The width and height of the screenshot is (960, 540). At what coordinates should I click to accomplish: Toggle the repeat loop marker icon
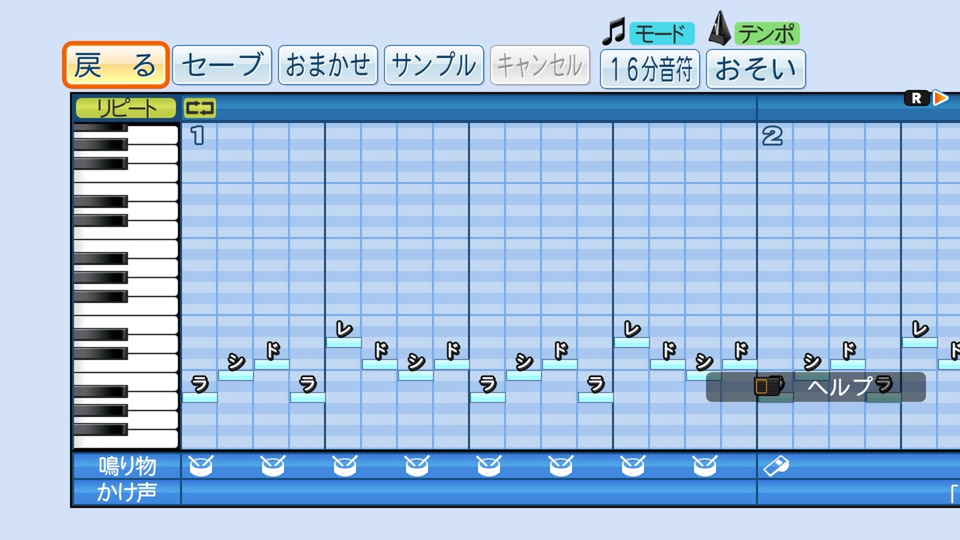[x=200, y=108]
